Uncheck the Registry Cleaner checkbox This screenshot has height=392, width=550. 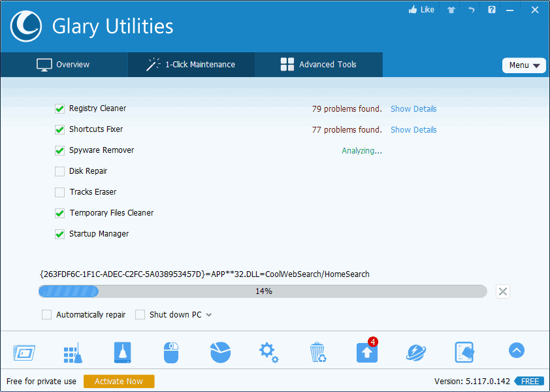[59, 109]
